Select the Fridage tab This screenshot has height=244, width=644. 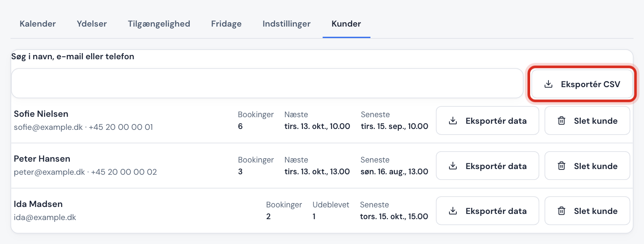[x=226, y=24]
